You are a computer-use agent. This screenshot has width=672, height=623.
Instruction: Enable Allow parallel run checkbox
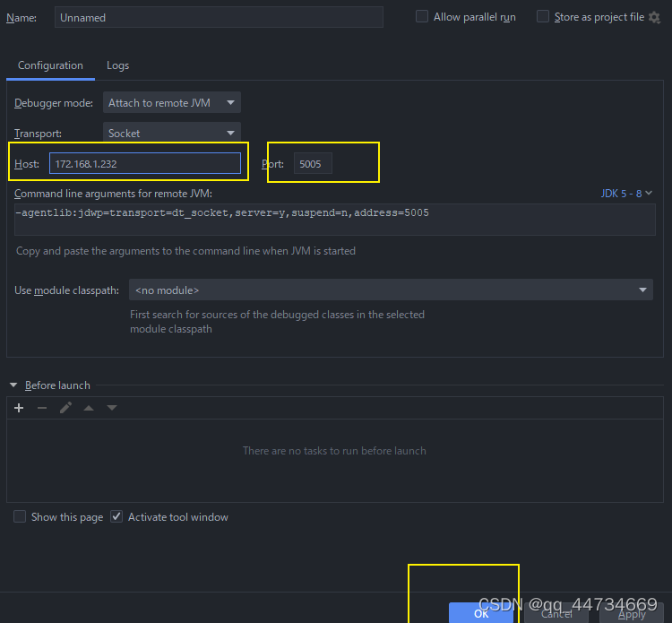(422, 17)
